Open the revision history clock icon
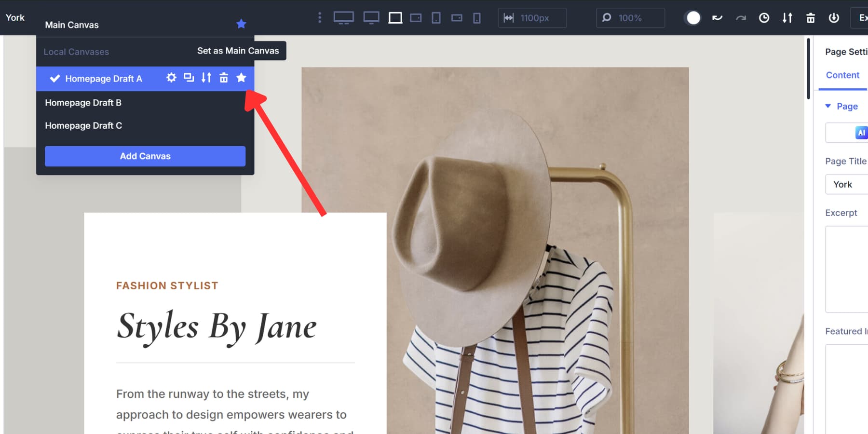868x434 pixels. click(x=764, y=17)
